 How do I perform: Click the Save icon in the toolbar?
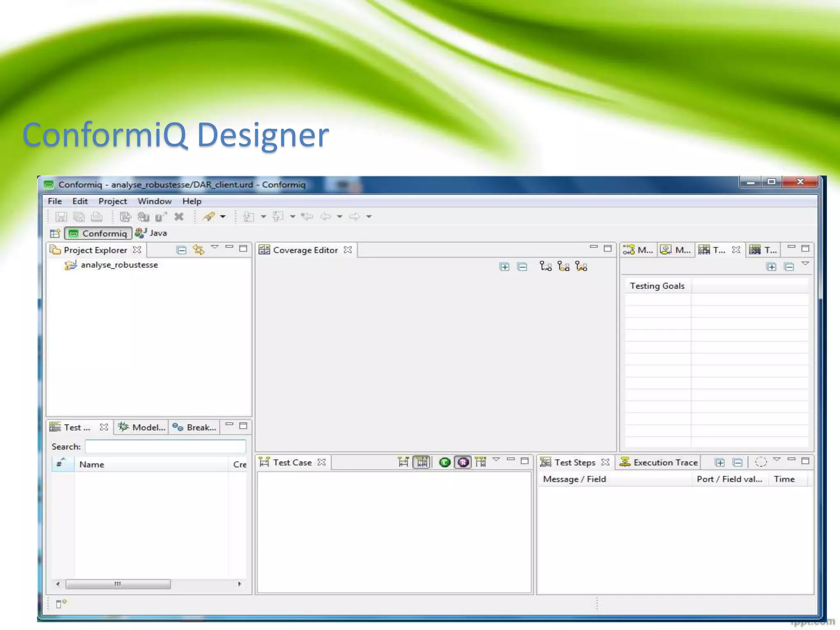[61, 217]
